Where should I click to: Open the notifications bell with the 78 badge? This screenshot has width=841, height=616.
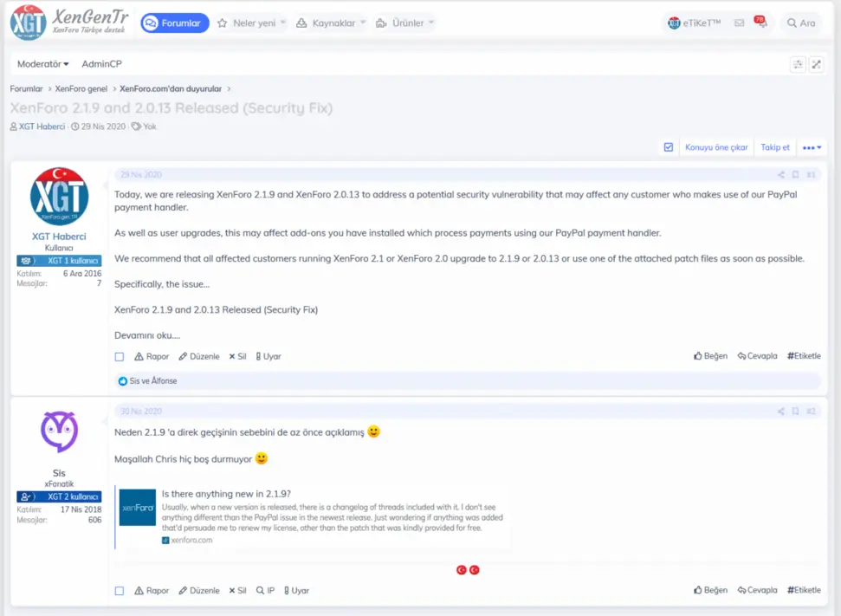pyautogui.click(x=760, y=23)
